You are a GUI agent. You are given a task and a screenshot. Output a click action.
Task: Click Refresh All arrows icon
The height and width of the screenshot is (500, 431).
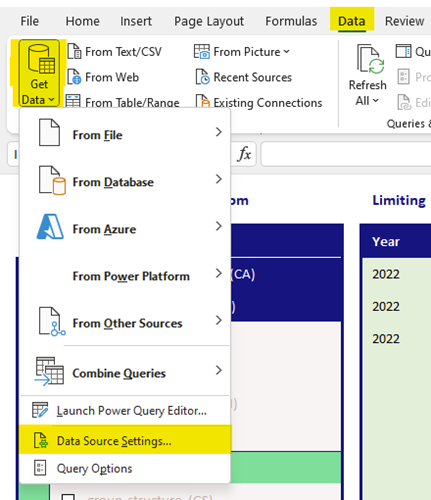click(x=371, y=59)
